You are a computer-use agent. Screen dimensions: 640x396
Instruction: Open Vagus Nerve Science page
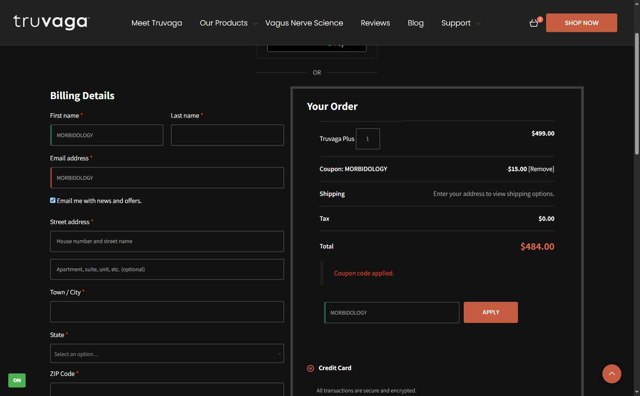tap(304, 23)
